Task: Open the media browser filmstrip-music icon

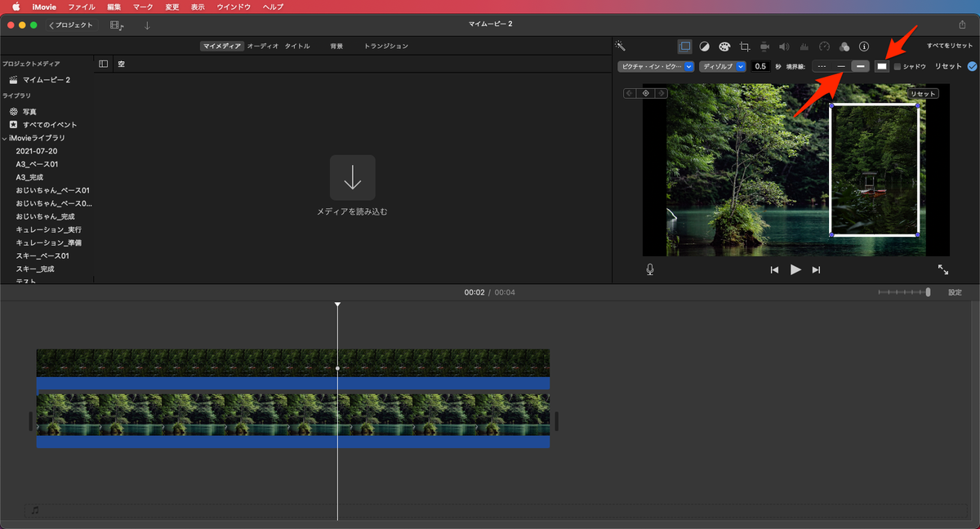Action: point(117,26)
